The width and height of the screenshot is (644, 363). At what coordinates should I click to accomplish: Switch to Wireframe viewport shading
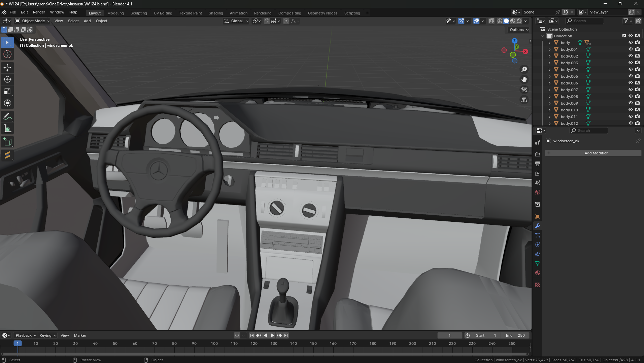pos(500,21)
